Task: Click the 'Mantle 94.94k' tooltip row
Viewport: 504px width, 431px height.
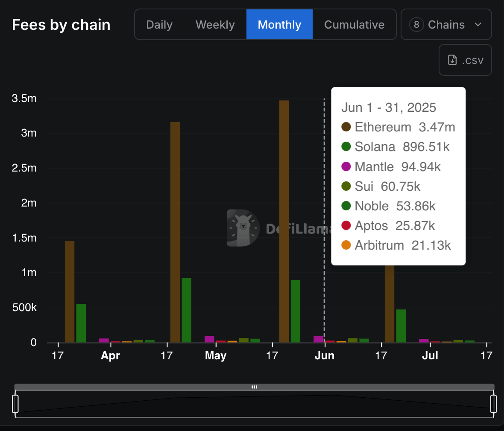Action: click(391, 167)
